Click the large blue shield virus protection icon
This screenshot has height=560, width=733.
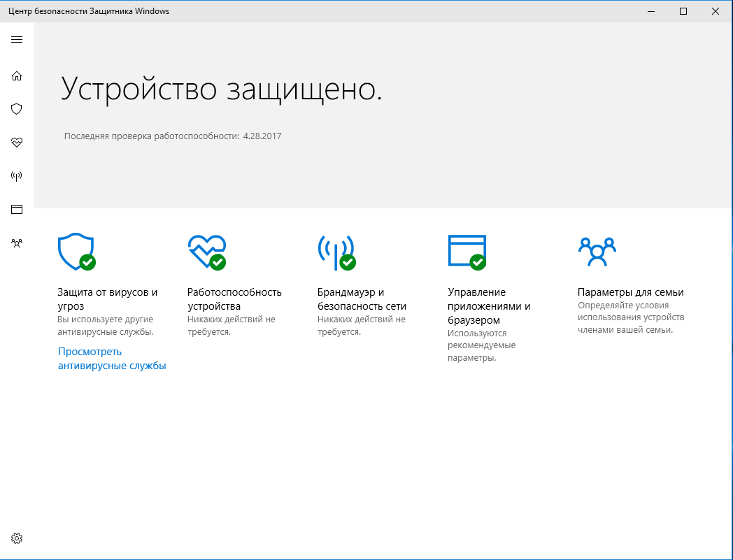(x=77, y=252)
